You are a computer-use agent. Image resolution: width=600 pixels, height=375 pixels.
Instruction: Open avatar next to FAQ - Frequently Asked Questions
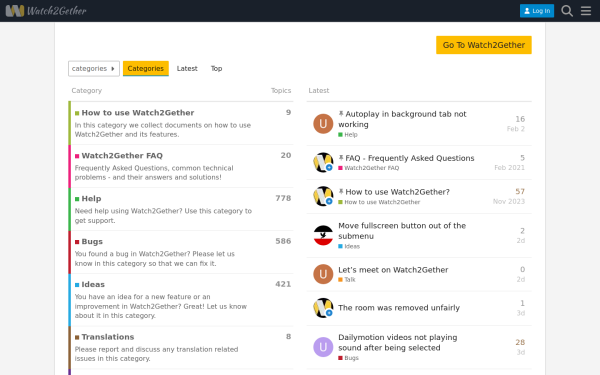tap(323, 162)
